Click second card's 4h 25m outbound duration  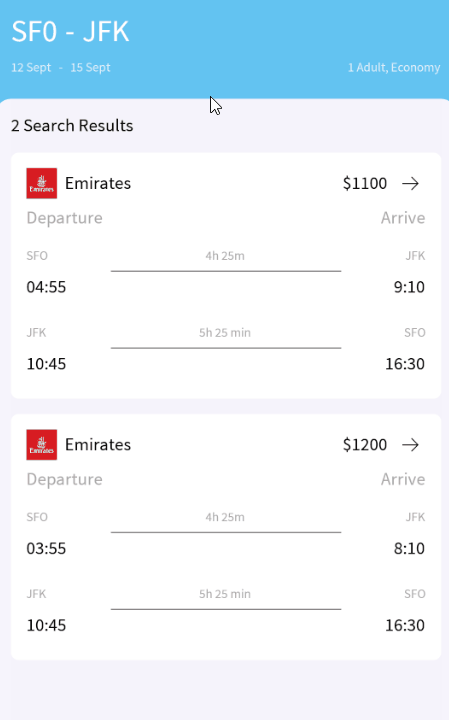click(225, 517)
